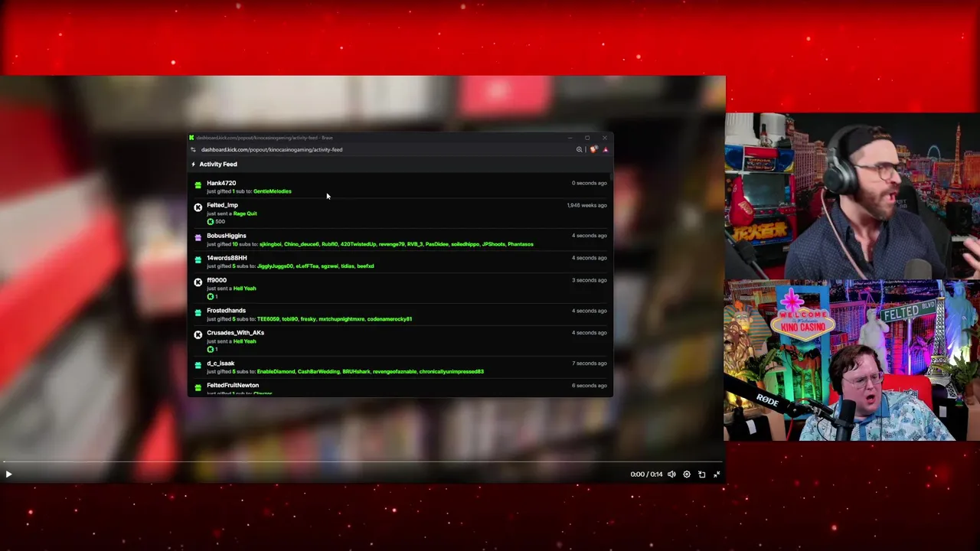Click the site settings icon left of URL

point(193,150)
